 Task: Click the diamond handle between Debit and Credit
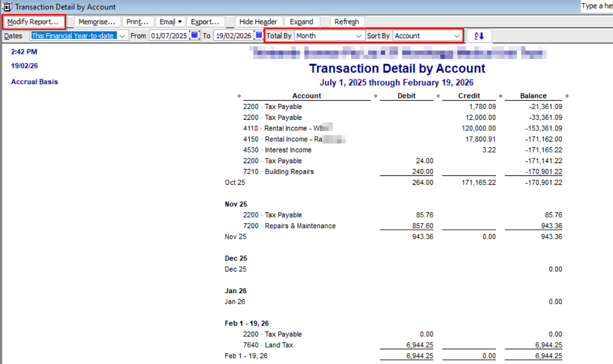[438, 96]
